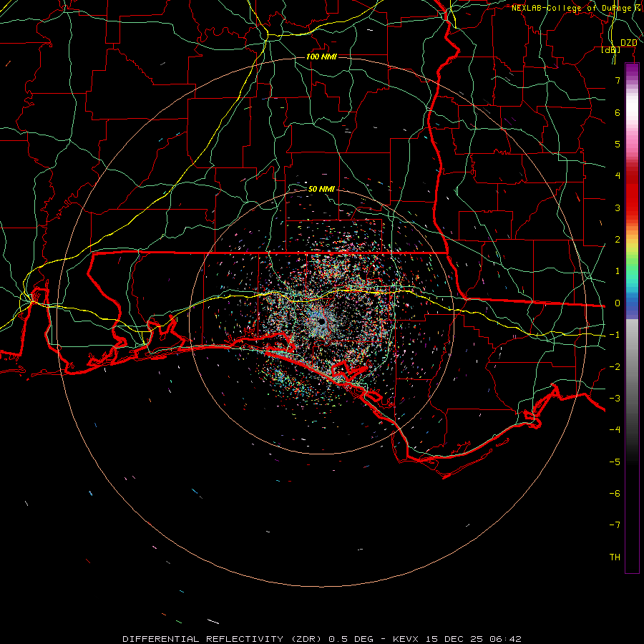Click the radar site dot at the rings' center
Screen dimensions: 644x644
point(321,321)
